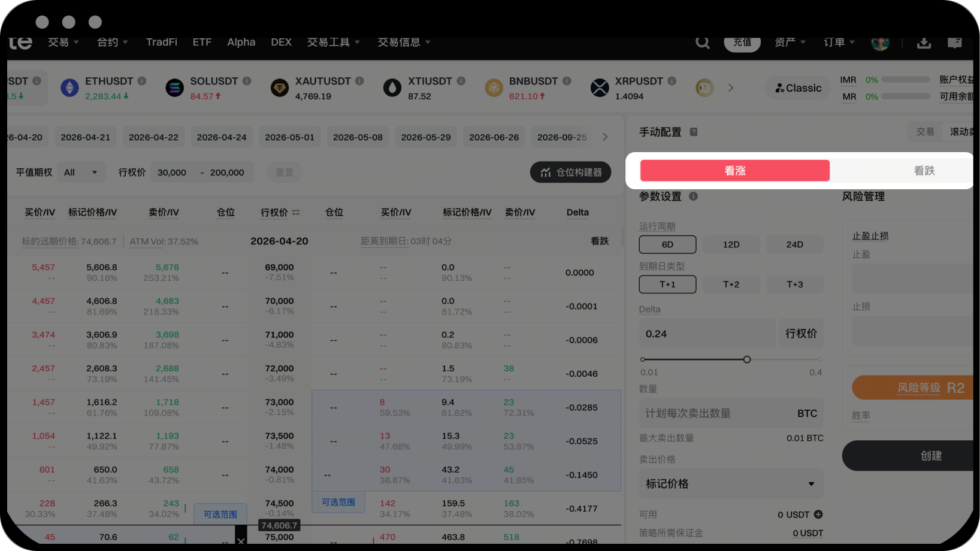Click the 充值 deposit button
Viewport: 980px width, 551px height.
click(742, 43)
